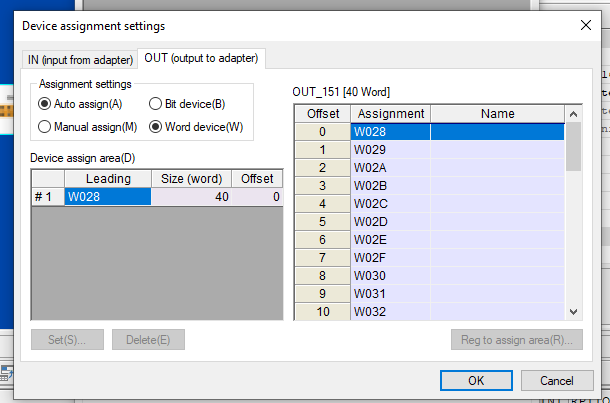
Task: Close the Device assignment settings dialog
Action: click(585, 26)
